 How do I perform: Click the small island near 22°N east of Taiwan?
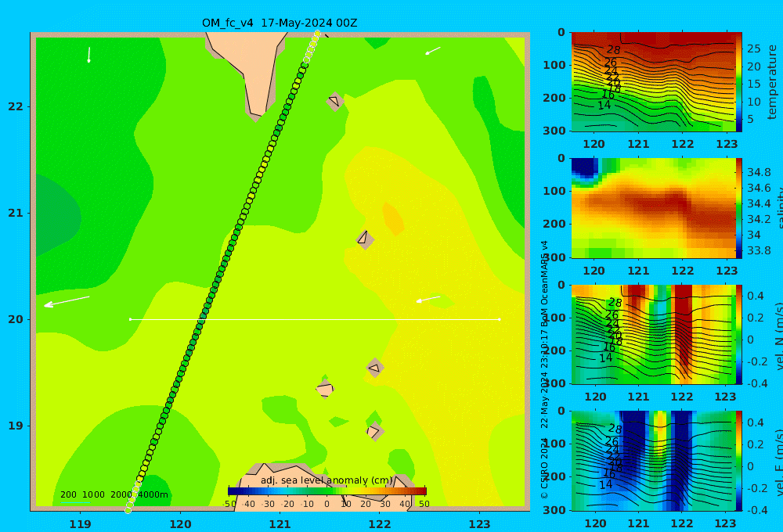[x=334, y=101]
